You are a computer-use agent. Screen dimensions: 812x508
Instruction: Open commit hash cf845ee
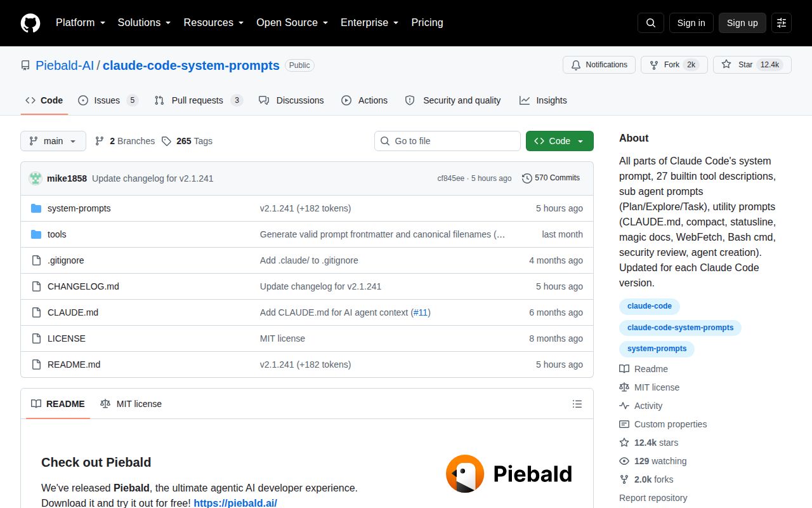click(450, 178)
